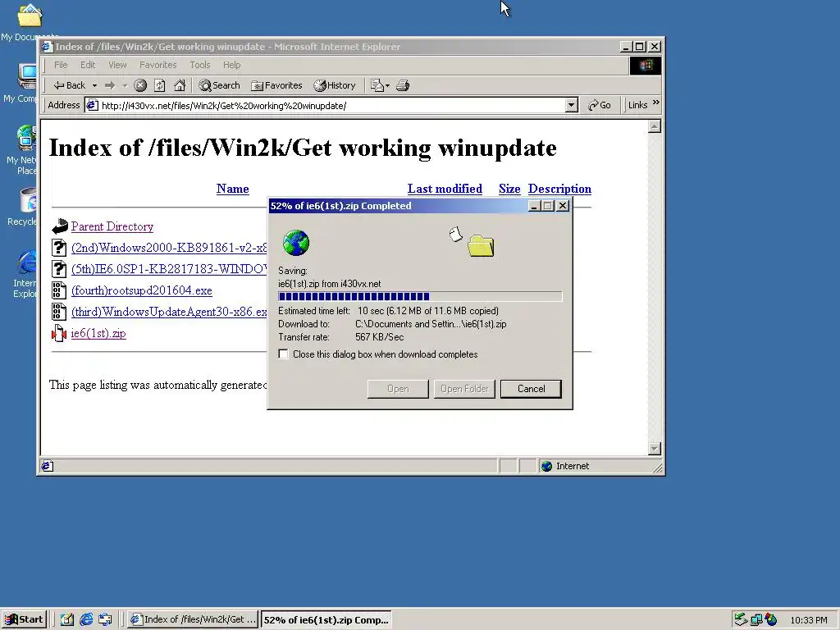840x630 pixels.
Task: Open the Help menu
Action: [x=231, y=65]
